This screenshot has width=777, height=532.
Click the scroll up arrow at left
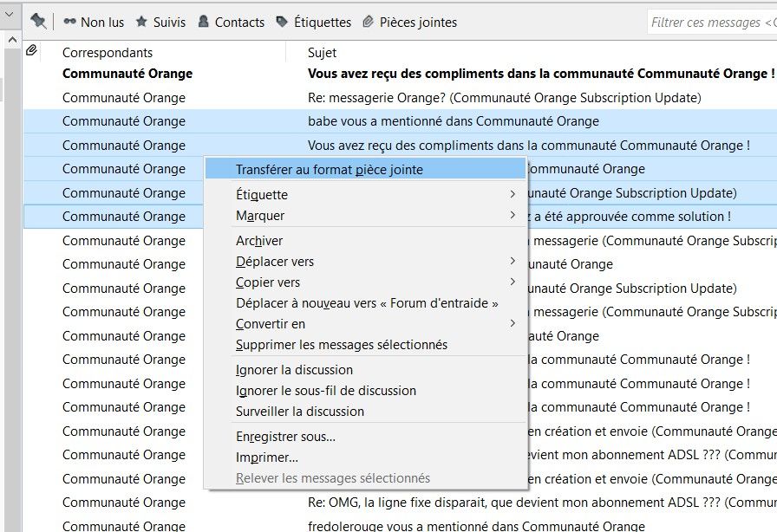click(x=12, y=41)
